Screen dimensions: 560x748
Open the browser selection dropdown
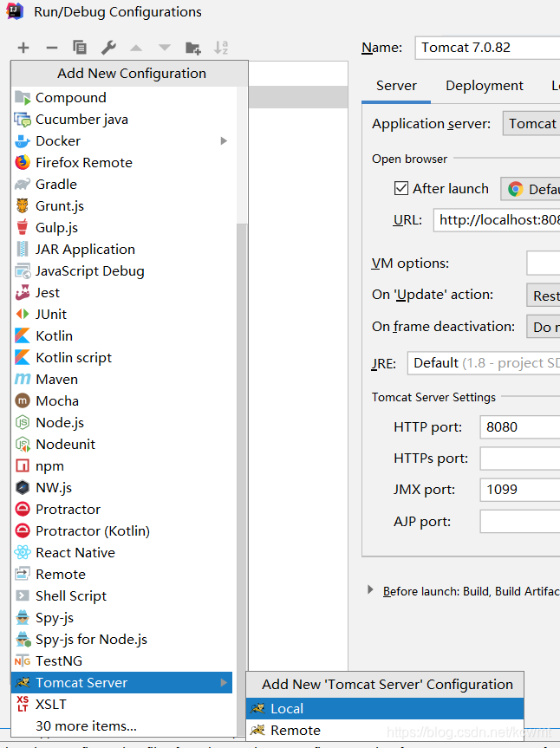531,189
